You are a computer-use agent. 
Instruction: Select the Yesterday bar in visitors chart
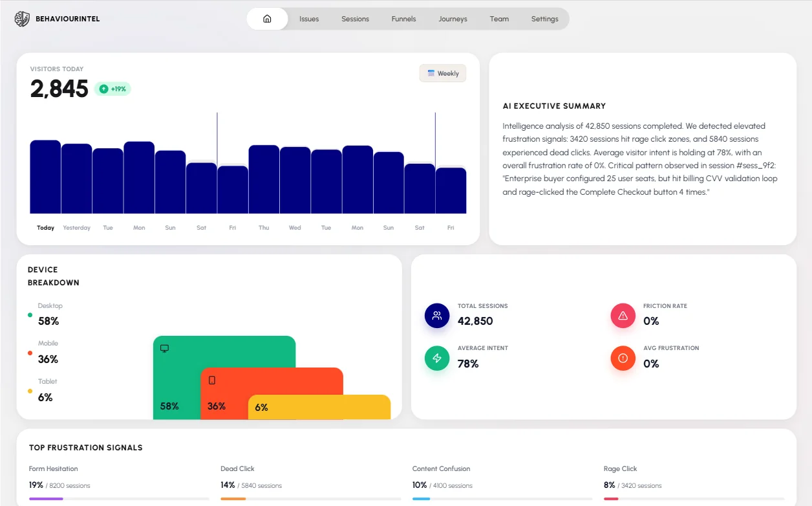pyautogui.click(x=76, y=179)
